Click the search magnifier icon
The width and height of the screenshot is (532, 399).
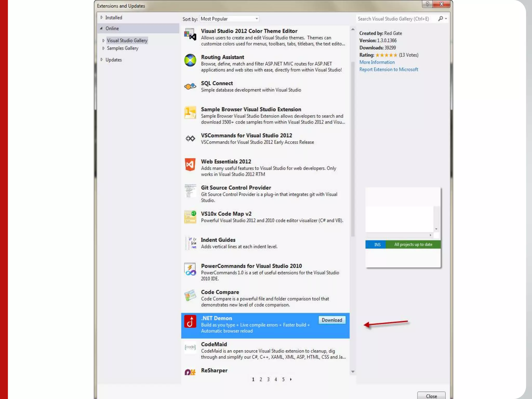441,19
